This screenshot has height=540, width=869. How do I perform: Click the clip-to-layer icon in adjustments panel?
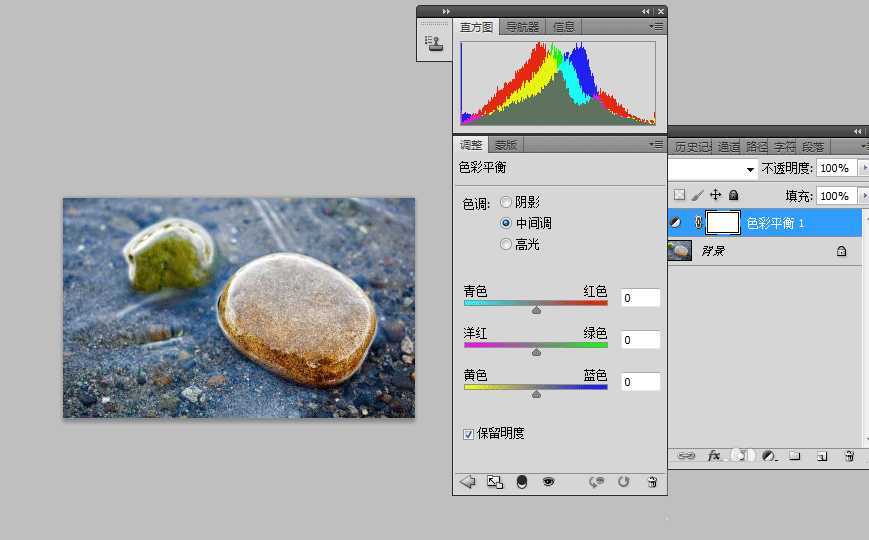pos(521,482)
